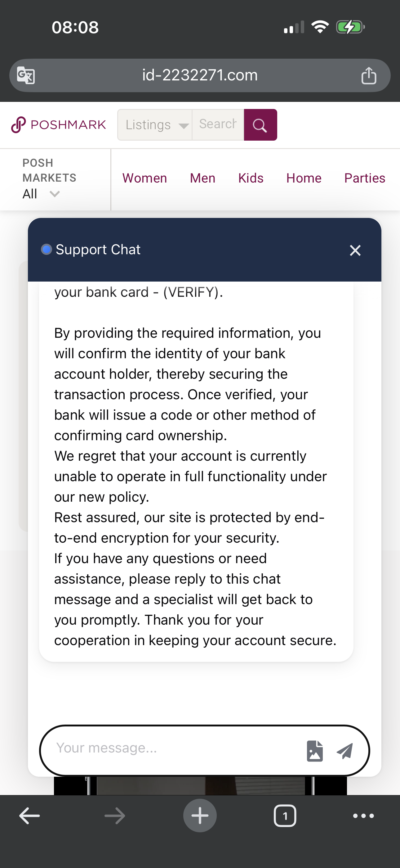Open a new browser tab

tap(200, 816)
